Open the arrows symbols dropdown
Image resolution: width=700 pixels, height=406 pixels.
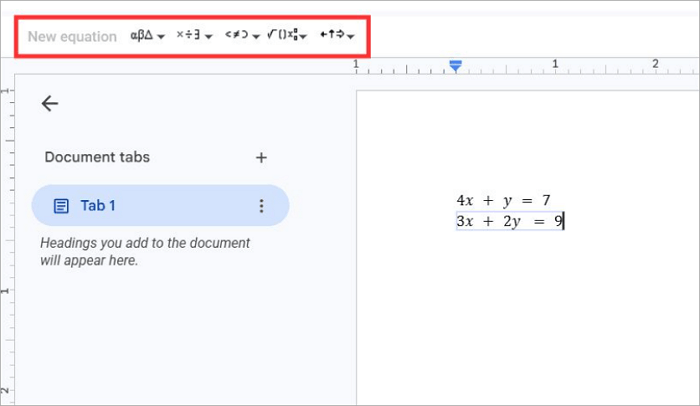(x=337, y=35)
